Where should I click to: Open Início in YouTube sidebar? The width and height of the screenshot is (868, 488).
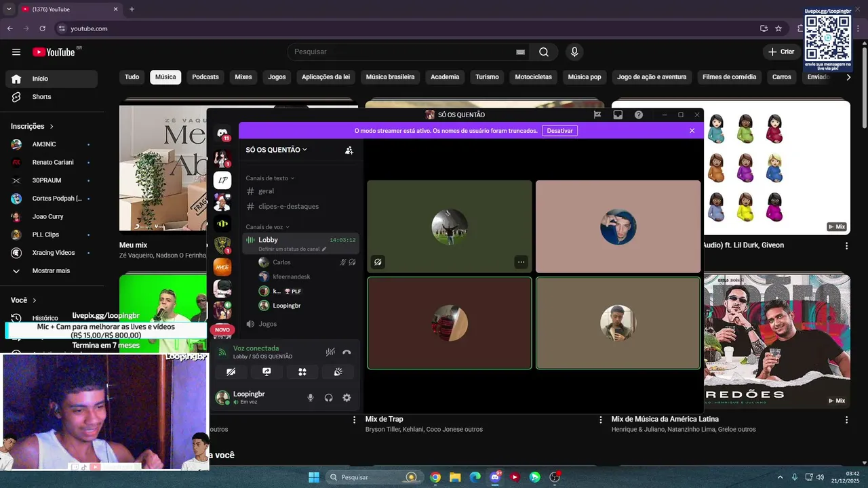52,79
